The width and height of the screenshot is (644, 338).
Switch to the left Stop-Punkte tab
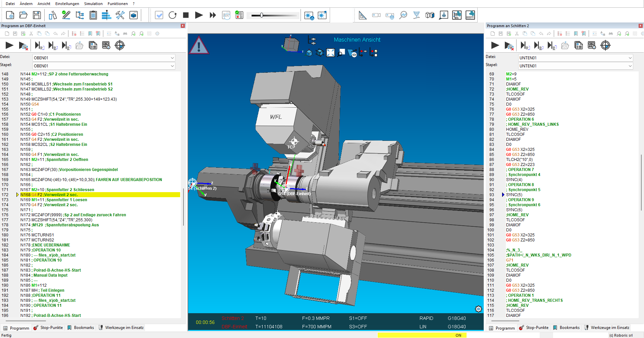(x=48, y=328)
